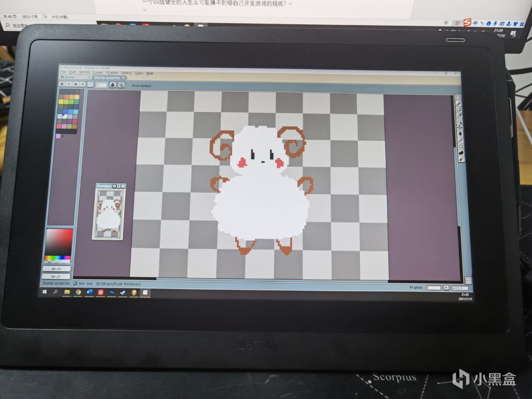Select the Rectangular Marquee tool
The width and height of the screenshot is (532, 399).
click(458, 98)
